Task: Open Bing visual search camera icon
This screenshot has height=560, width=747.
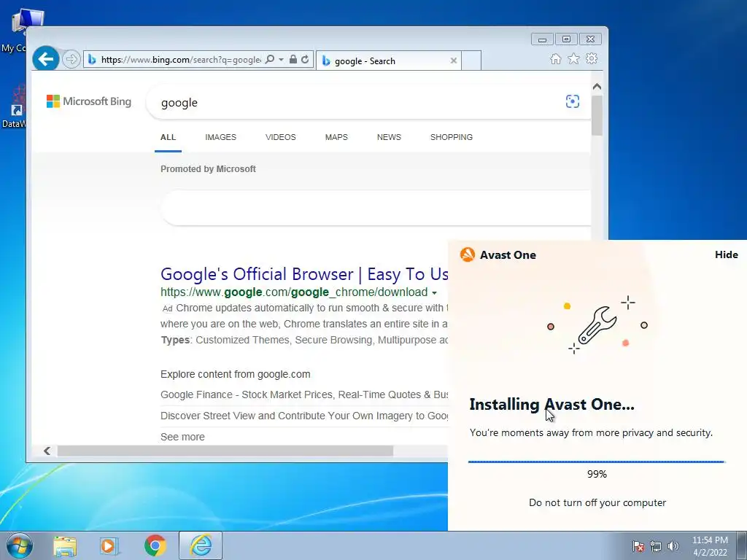Action: click(x=573, y=101)
